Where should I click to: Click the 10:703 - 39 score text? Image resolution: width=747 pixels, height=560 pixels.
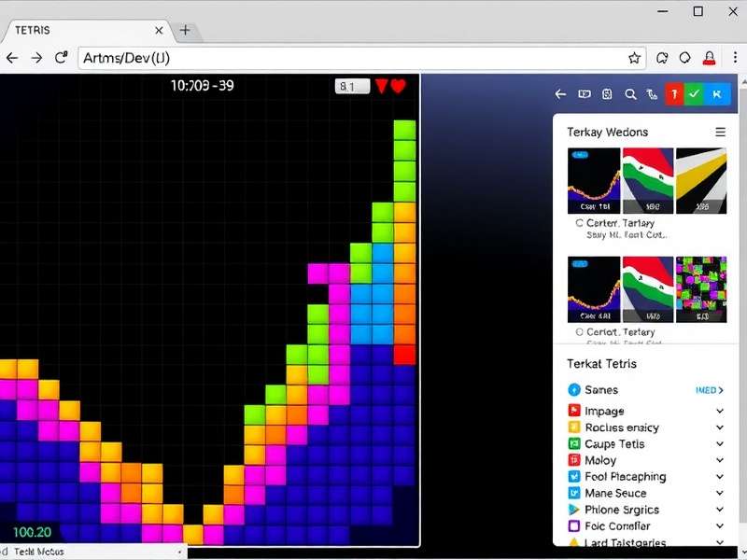pos(203,86)
